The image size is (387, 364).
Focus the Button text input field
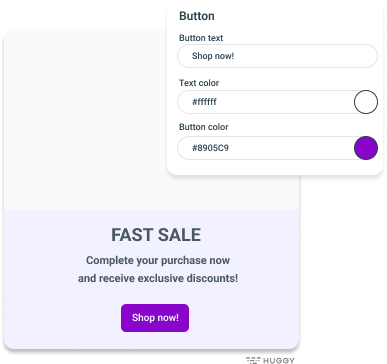277,56
